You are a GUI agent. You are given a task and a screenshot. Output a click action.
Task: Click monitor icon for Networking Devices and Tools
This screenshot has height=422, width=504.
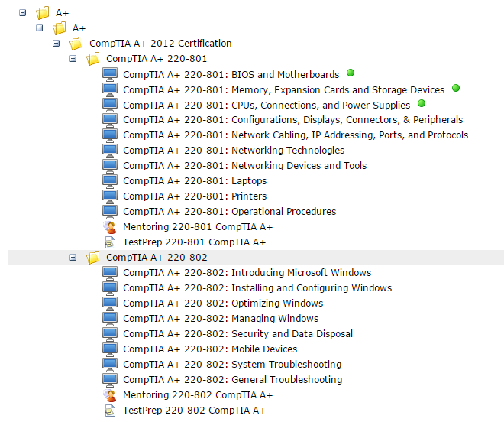click(x=110, y=166)
